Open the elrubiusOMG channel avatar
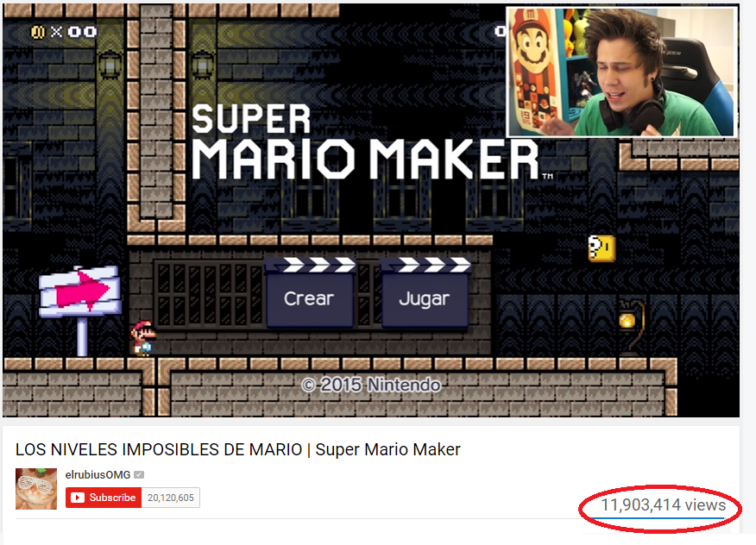Image resolution: width=756 pixels, height=545 pixels. 36,489
